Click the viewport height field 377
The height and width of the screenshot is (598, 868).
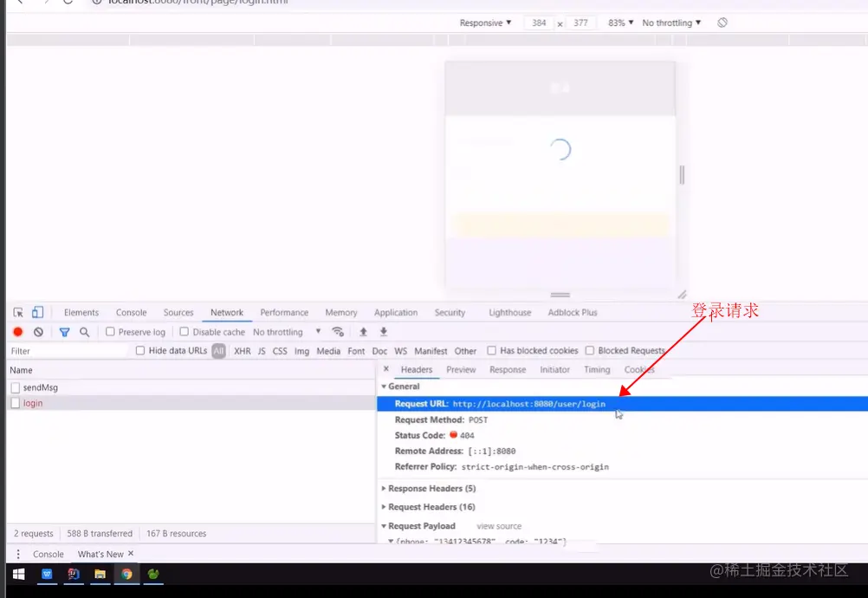click(580, 23)
